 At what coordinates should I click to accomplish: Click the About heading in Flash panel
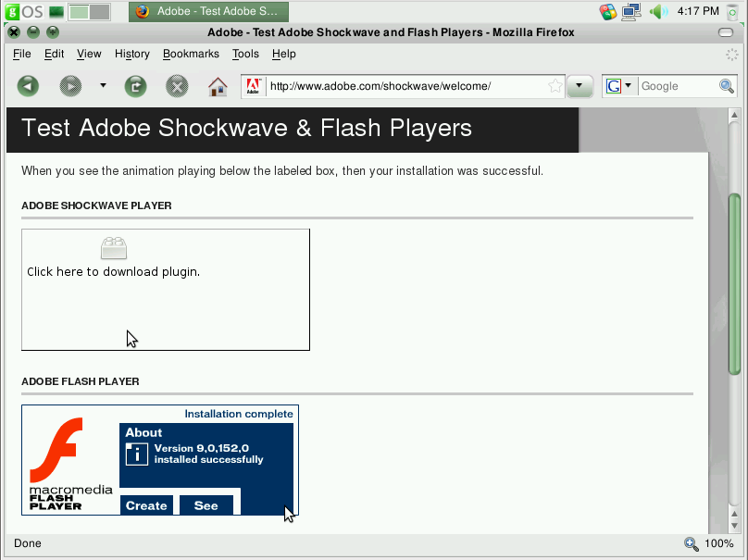[x=143, y=432]
